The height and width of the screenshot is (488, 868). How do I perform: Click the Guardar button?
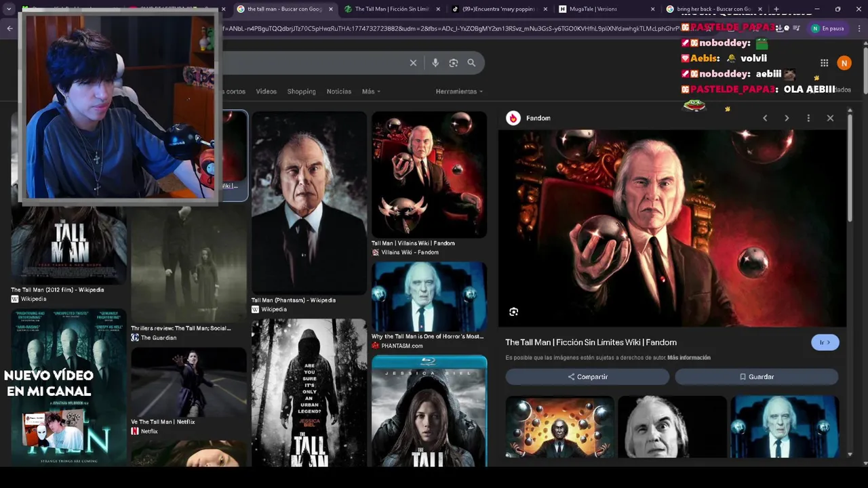(x=756, y=377)
